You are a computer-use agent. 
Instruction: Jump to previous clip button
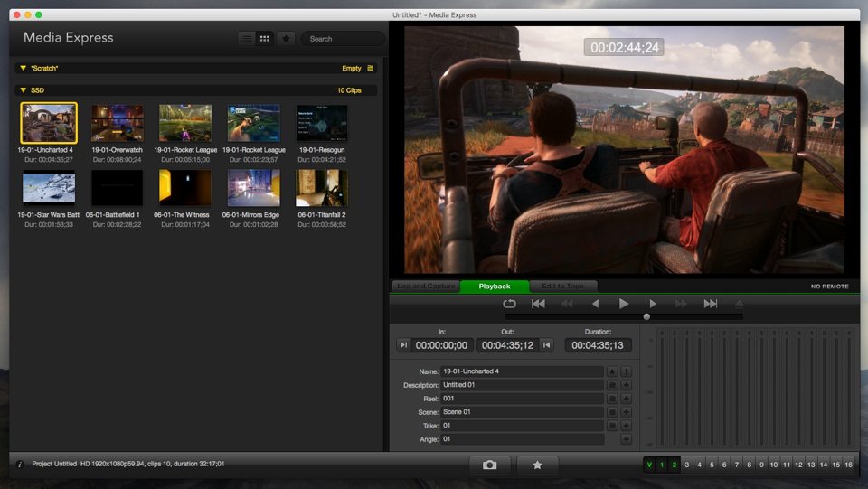pyautogui.click(x=538, y=304)
